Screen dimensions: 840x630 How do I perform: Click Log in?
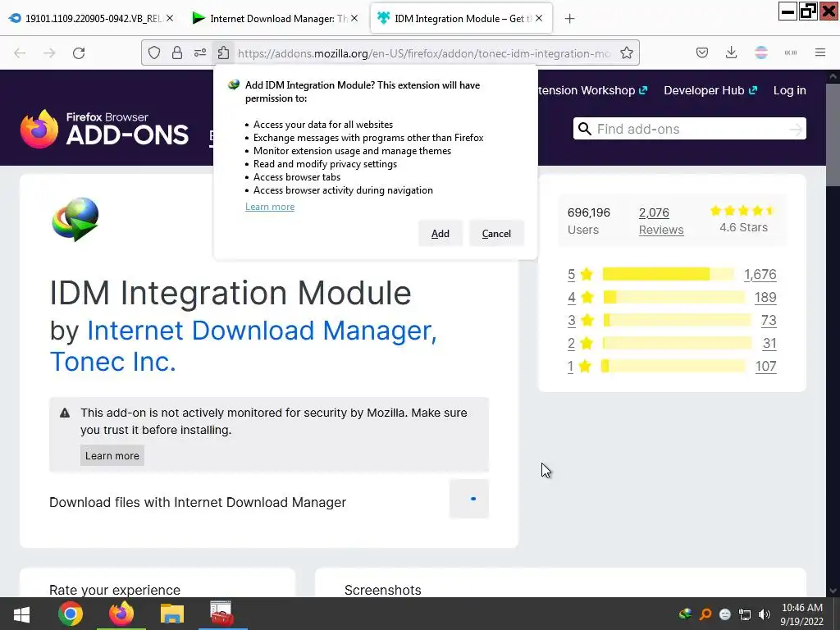coord(790,90)
